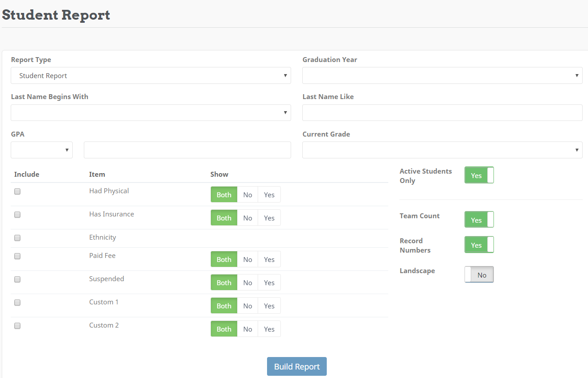Expand the Current Grade dropdown
The height and width of the screenshot is (378, 588).
tap(442, 150)
